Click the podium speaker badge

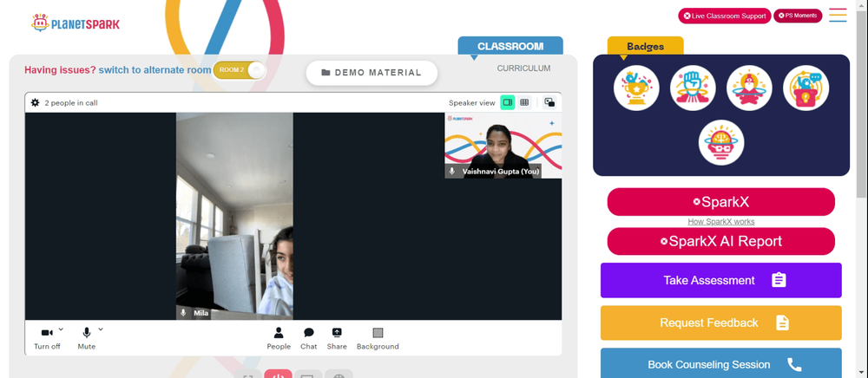pos(806,88)
